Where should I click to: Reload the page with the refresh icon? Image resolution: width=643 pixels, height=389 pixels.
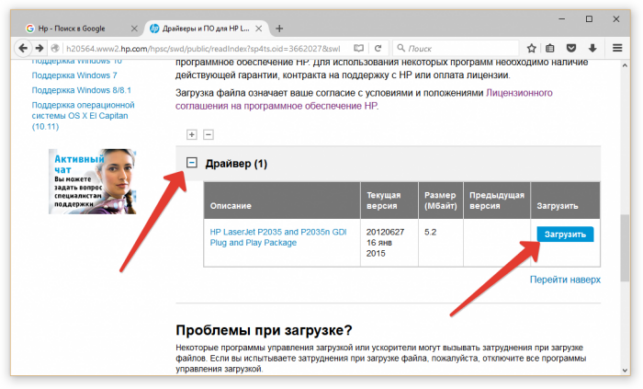(x=378, y=48)
